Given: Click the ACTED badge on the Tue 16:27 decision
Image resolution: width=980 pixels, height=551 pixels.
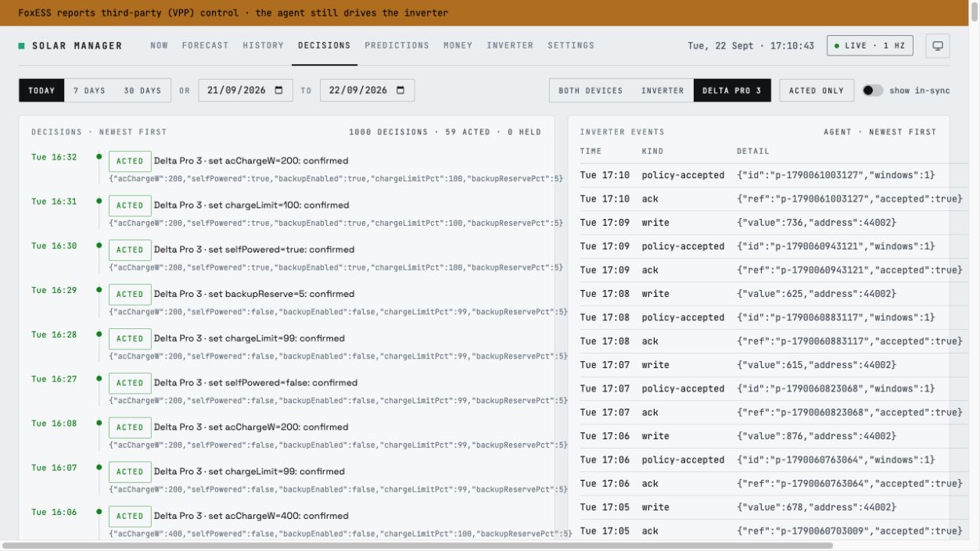Looking at the screenshot, I should point(130,383).
